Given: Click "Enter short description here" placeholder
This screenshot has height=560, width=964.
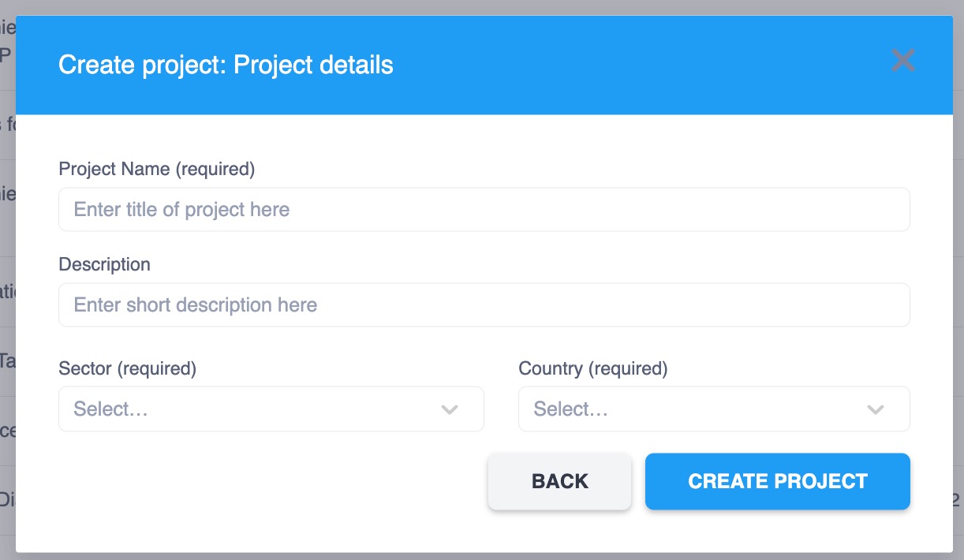Looking at the screenshot, I should (196, 305).
